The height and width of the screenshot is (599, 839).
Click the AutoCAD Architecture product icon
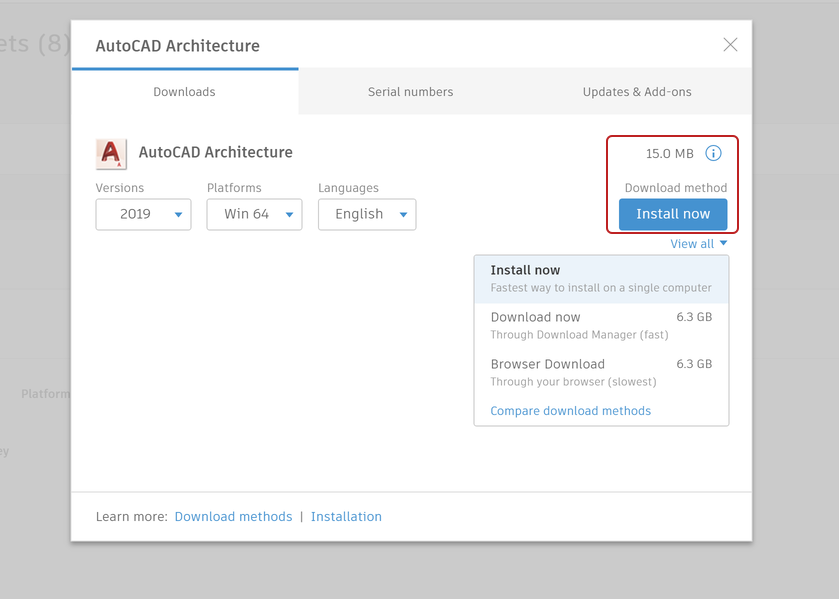tap(111, 153)
